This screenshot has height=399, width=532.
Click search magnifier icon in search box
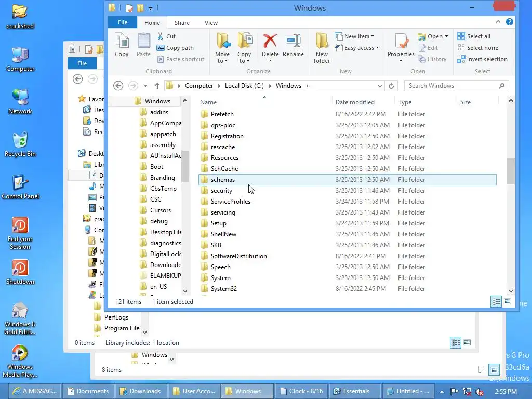501,86
